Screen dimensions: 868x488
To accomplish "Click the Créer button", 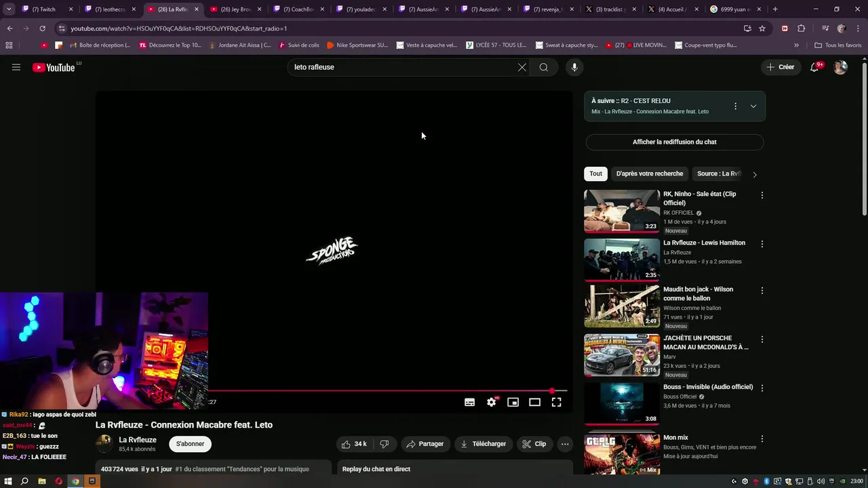I will point(781,67).
